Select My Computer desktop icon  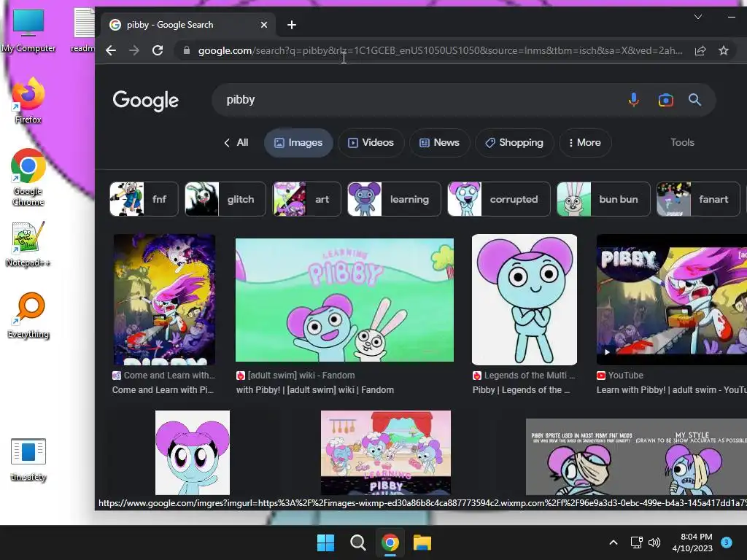point(28,30)
